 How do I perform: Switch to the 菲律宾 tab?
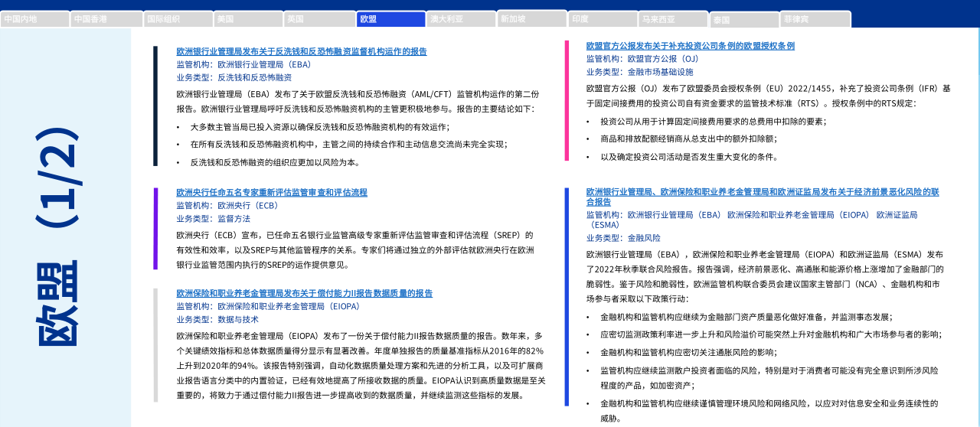click(815, 19)
